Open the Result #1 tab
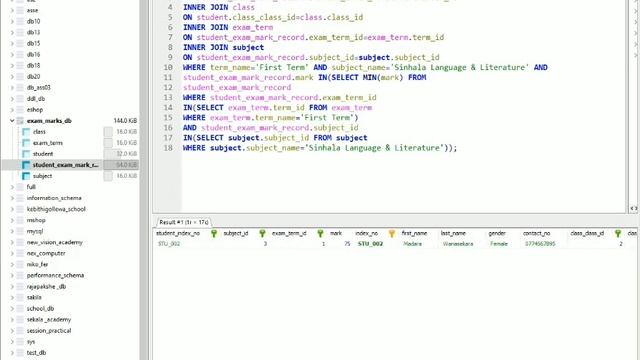This screenshot has width=640, height=360. point(183,222)
